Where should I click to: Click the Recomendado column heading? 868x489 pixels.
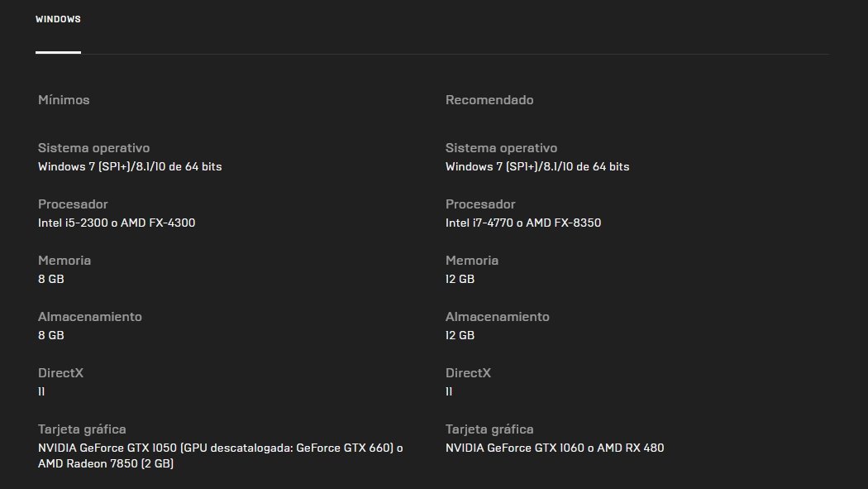(489, 100)
